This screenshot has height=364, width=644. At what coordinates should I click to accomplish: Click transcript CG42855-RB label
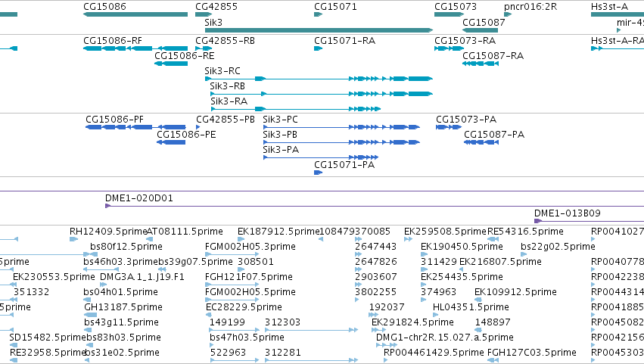coord(225,41)
